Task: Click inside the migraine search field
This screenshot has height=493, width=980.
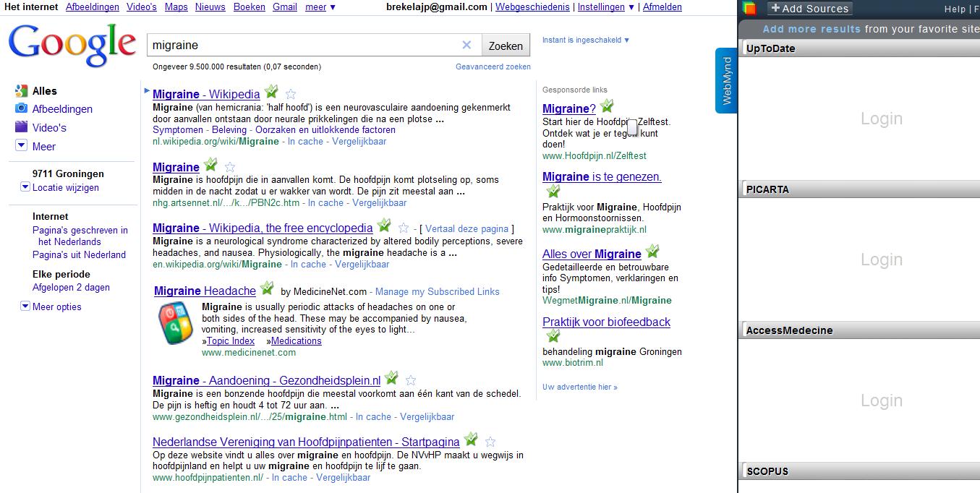Action: click(x=304, y=44)
